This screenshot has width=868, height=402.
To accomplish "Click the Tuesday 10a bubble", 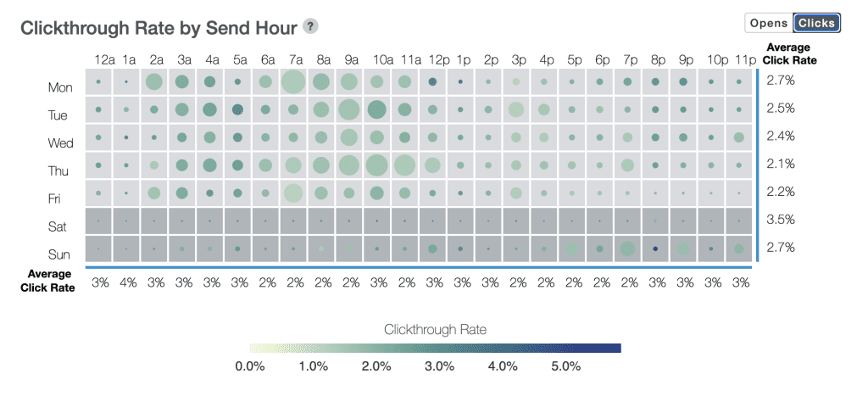I will pos(376,109).
